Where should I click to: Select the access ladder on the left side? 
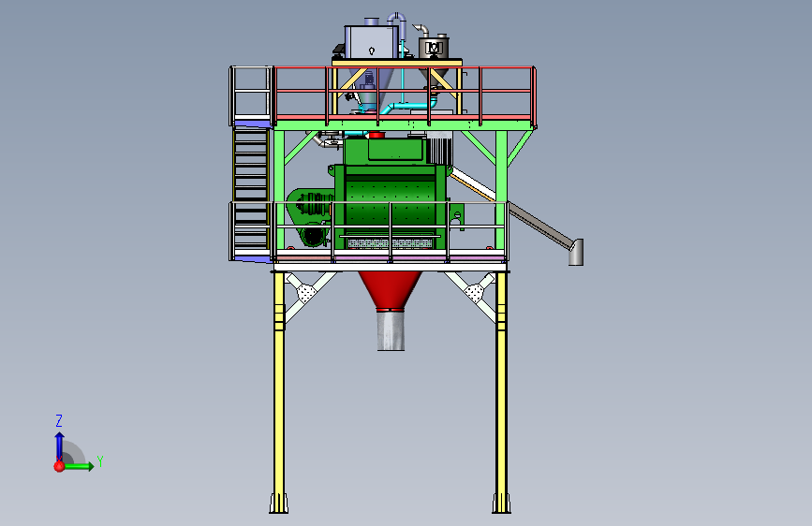click(251, 189)
